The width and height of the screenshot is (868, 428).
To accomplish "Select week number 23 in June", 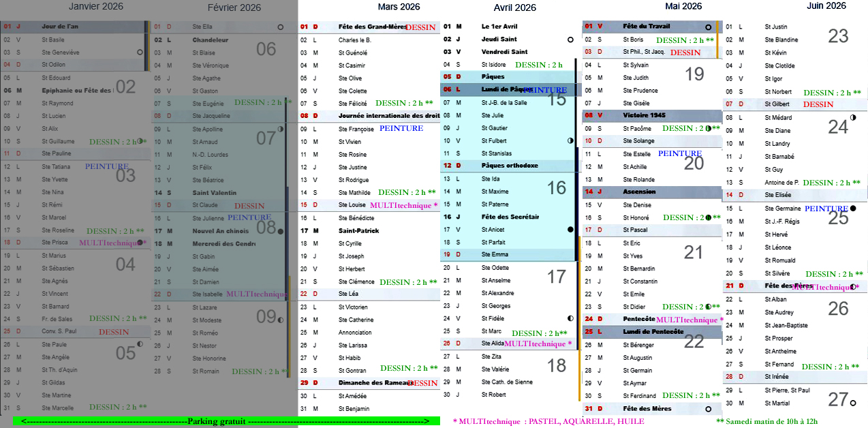I will 838,36.
